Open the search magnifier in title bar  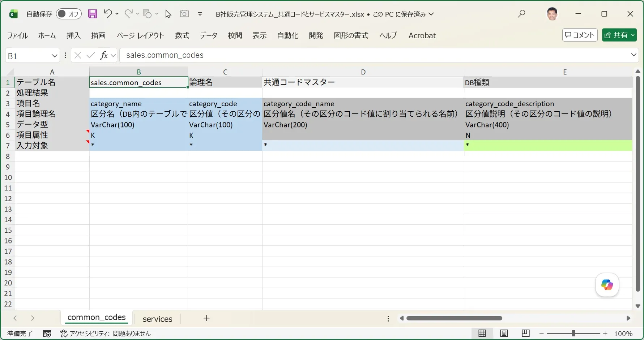point(521,14)
